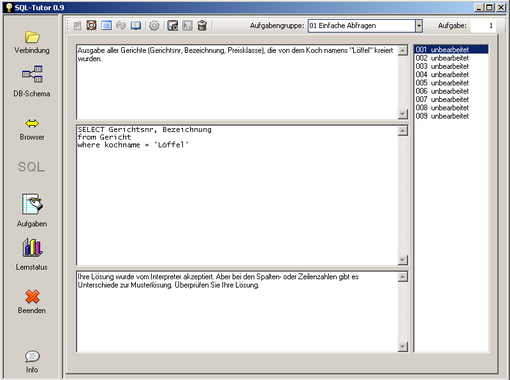The width and height of the screenshot is (510, 380).
Task: Click scroll-up arrow of task description box
Action: click(403, 51)
